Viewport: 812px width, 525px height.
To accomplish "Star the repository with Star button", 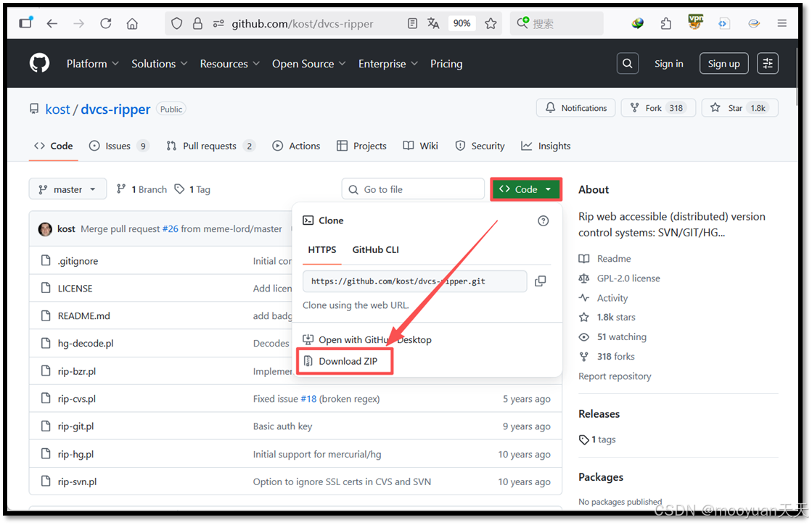I will tap(739, 108).
